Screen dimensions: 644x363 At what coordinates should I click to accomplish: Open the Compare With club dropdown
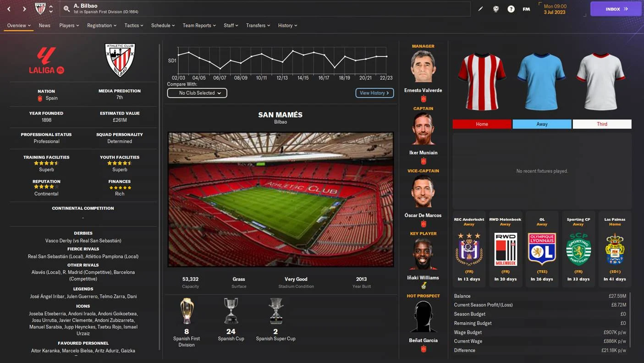[x=197, y=93]
